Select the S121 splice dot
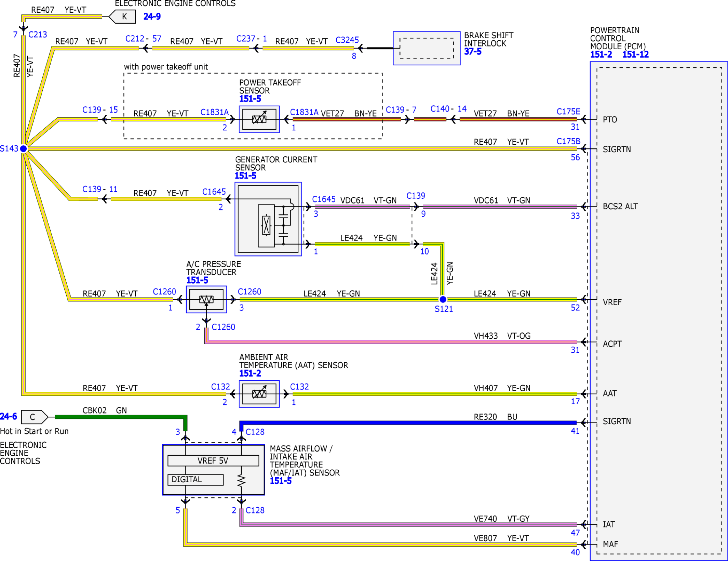 pos(443,299)
